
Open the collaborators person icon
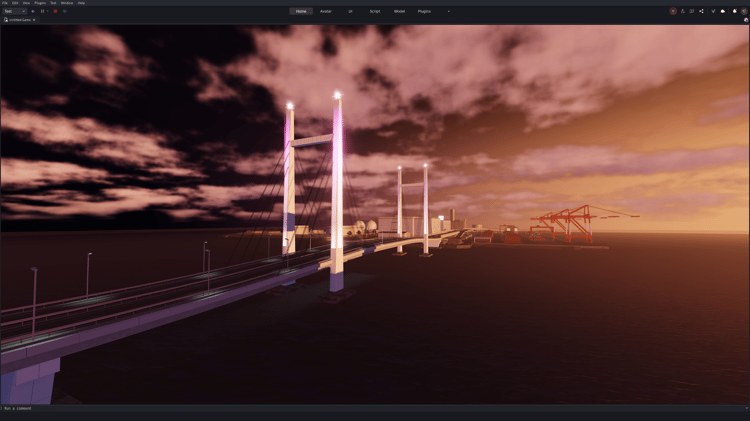(x=683, y=11)
